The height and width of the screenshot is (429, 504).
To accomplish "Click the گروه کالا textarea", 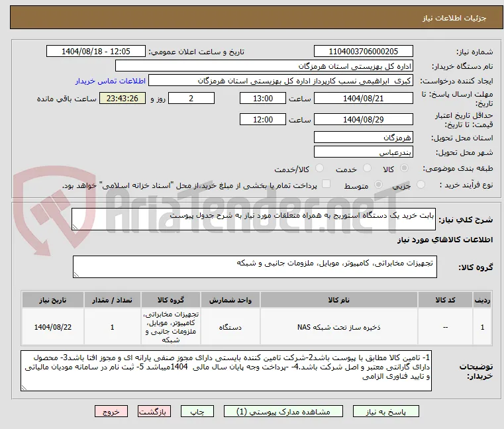I will tap(255, 267).
